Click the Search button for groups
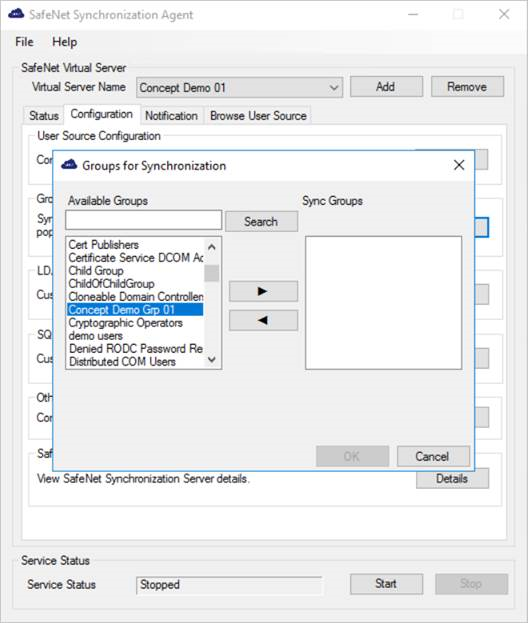The height and width of the screenshot is (623, 528). (261, 221)
